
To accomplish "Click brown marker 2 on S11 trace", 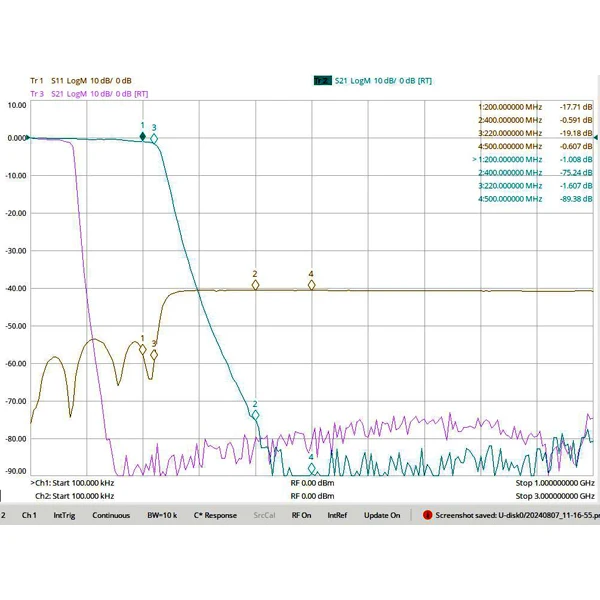I will (255, 285).
